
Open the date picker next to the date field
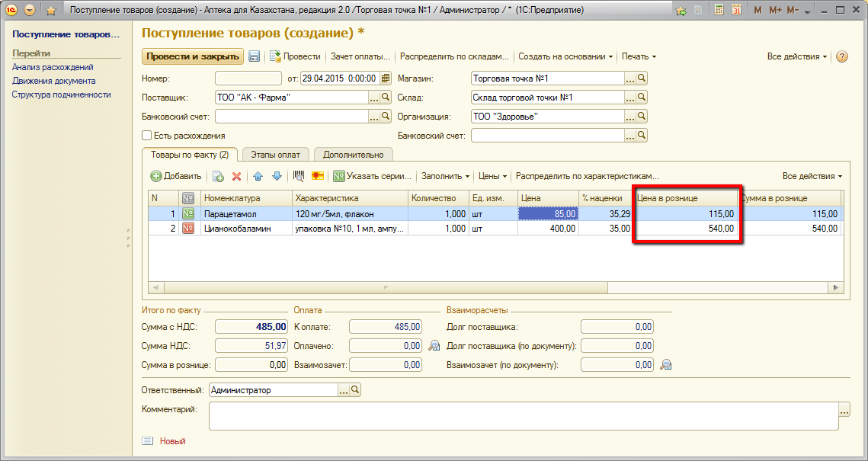[x=386, y=78]
